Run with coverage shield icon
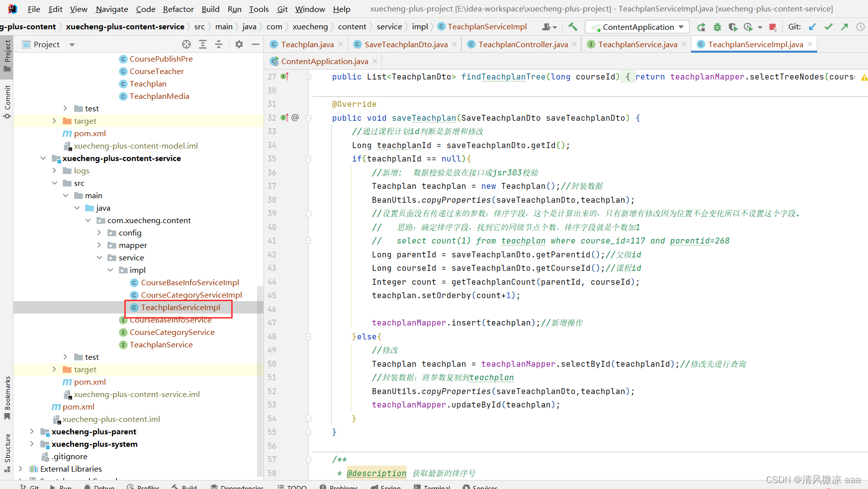This screenshot has height=489, width=868. click(733, 27)
